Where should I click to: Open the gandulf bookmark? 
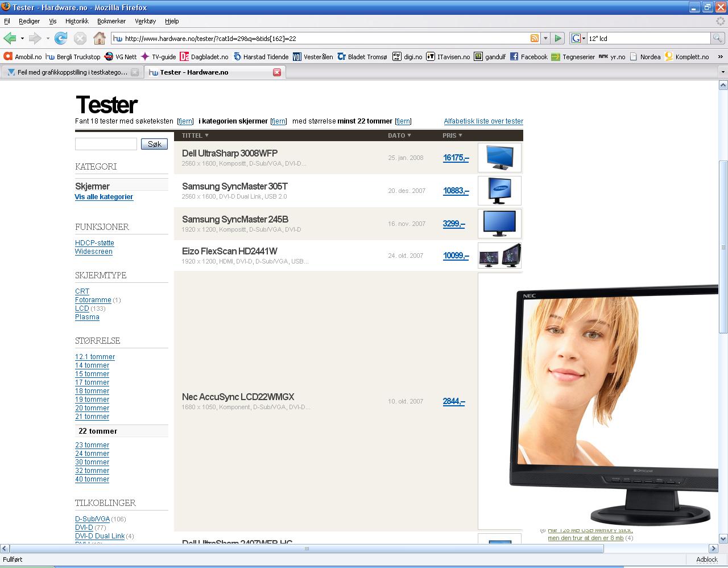click(x=490, y=56)
